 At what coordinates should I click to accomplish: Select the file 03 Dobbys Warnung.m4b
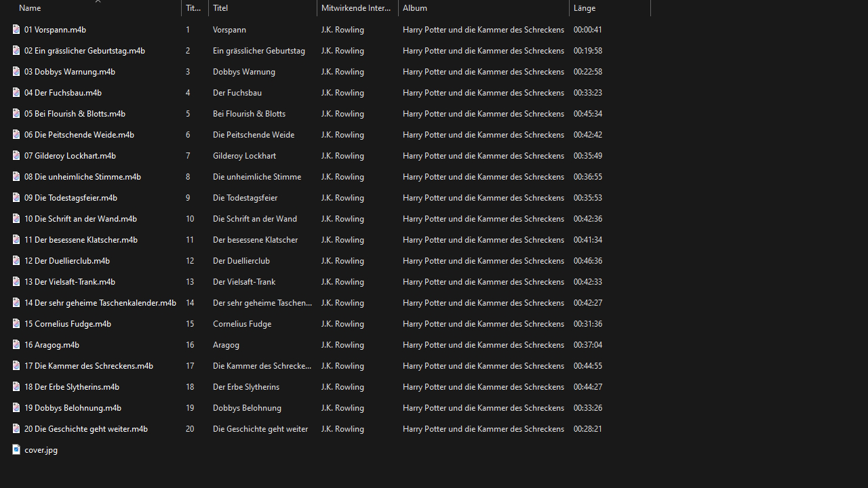tap(70, 71)
